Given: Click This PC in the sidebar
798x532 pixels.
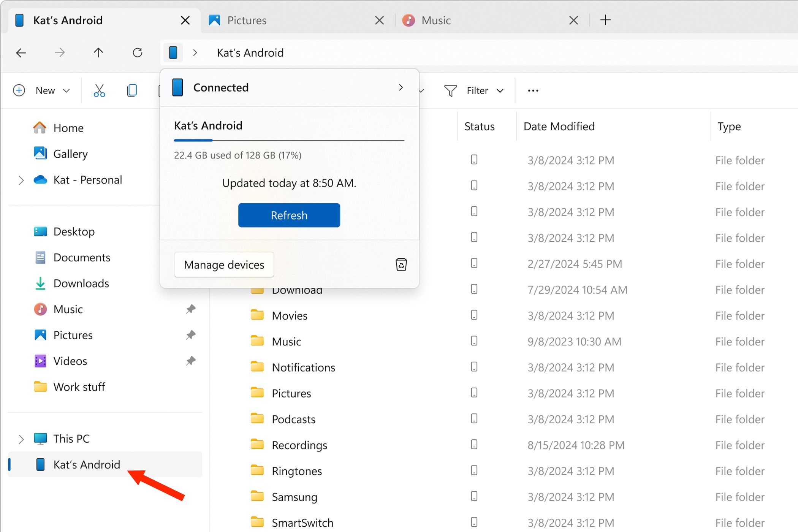Looking at the screenshot, I should 62,439.
